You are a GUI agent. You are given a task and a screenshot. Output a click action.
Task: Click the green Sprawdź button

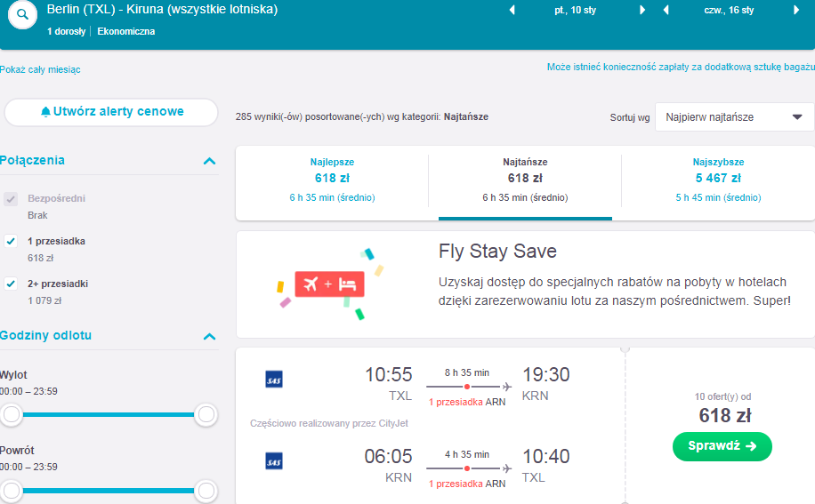[722, 446]
